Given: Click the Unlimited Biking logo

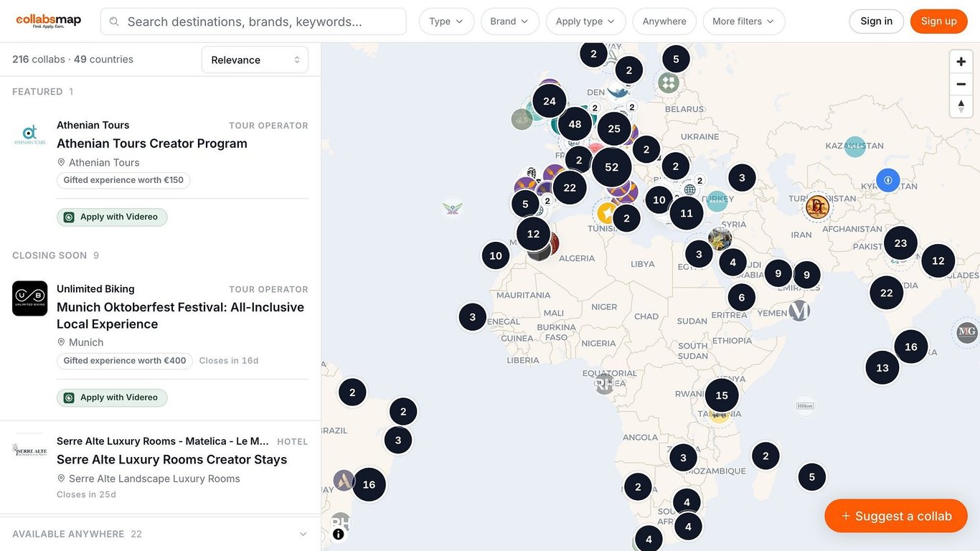Looking at the screenshot, I should click(x=29, y=298).
